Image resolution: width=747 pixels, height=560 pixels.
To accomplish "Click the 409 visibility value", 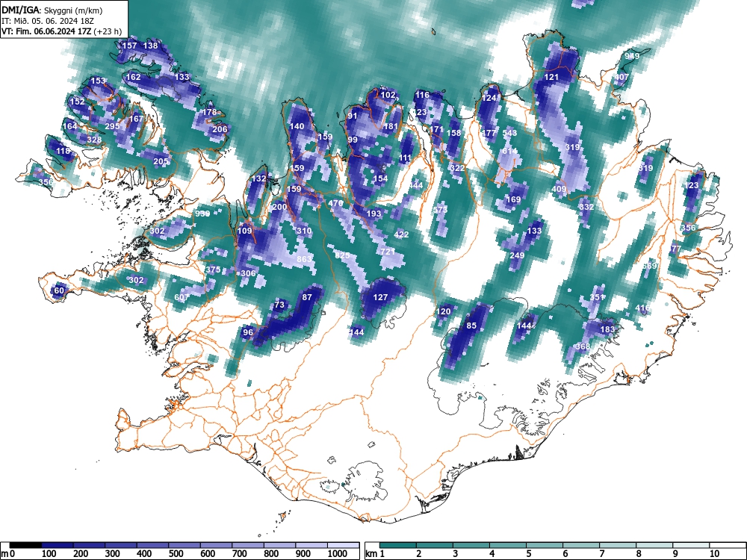I will [x=559, y=189].
